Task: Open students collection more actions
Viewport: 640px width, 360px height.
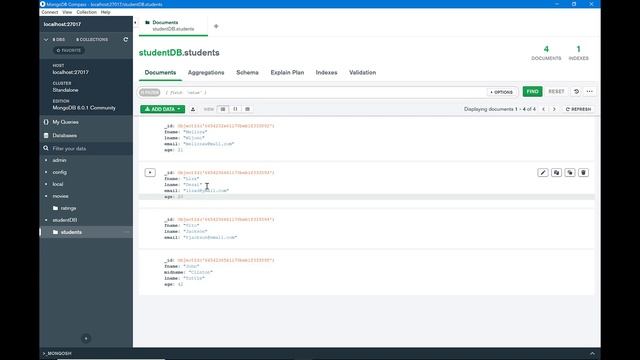Action: [126, 232]
